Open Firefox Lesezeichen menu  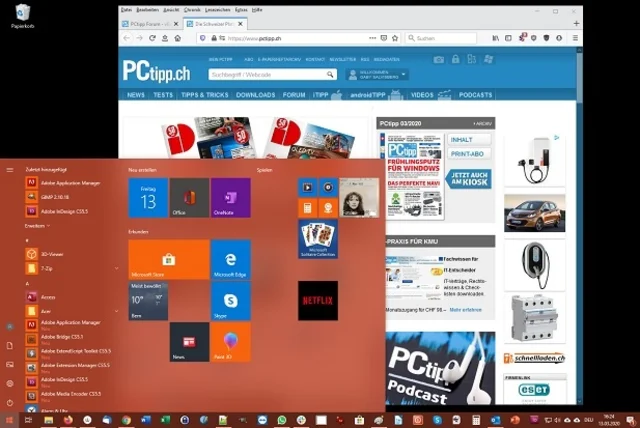[x=218, y=10]
